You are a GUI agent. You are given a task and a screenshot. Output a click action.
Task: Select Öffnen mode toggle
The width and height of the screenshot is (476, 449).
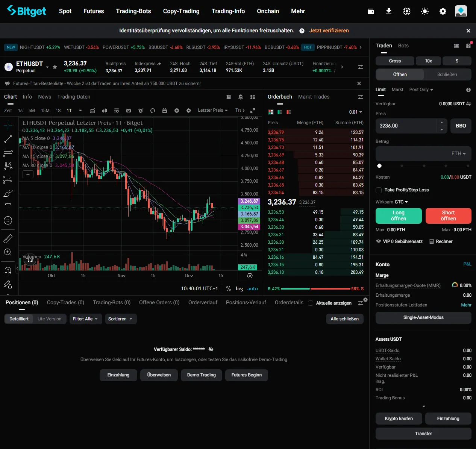coord(400,74)
